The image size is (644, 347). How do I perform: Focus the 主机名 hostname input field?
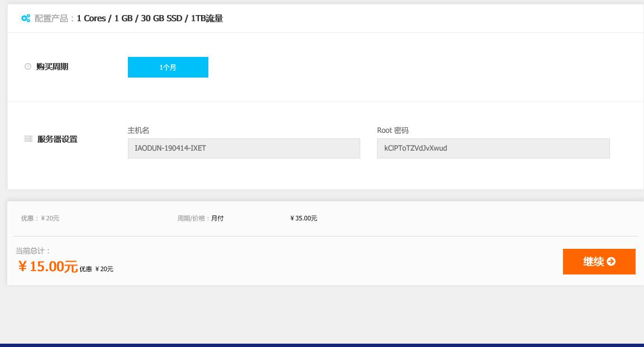(x=244, y=148)
